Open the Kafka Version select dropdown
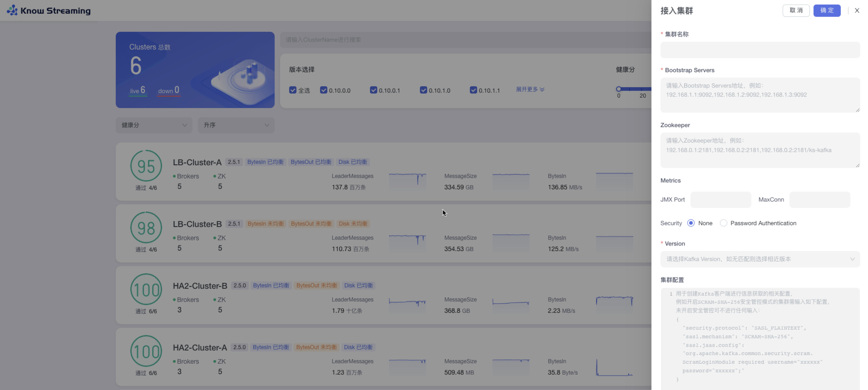 tap(760, 259)
